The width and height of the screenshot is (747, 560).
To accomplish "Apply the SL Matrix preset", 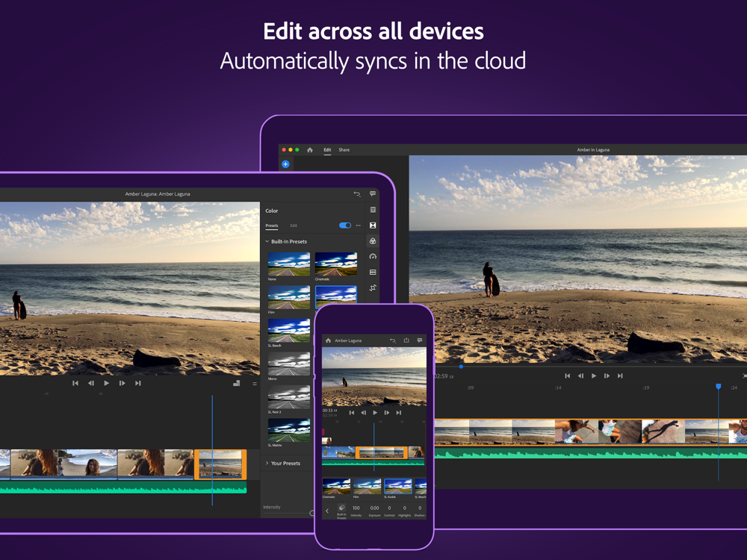I will click(288, 431).
